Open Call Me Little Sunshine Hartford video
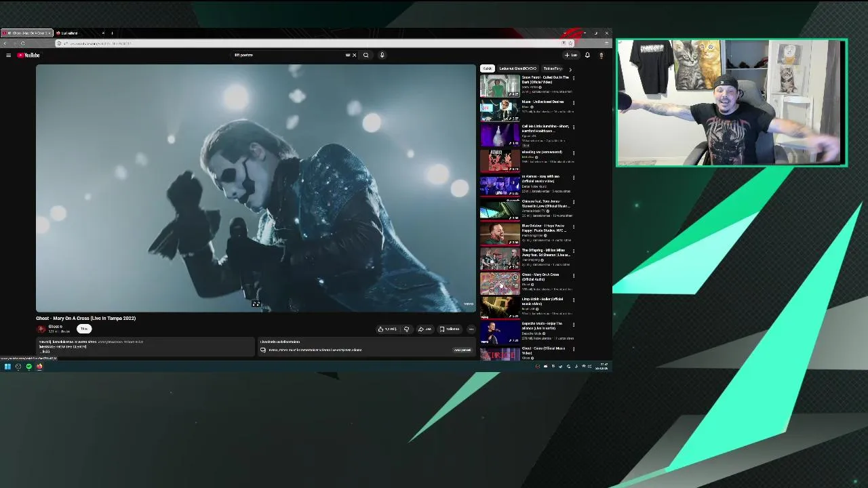 [x=545, y=128]
